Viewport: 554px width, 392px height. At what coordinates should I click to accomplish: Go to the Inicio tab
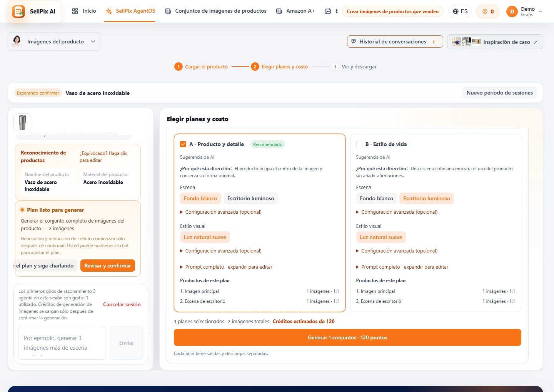84,11
